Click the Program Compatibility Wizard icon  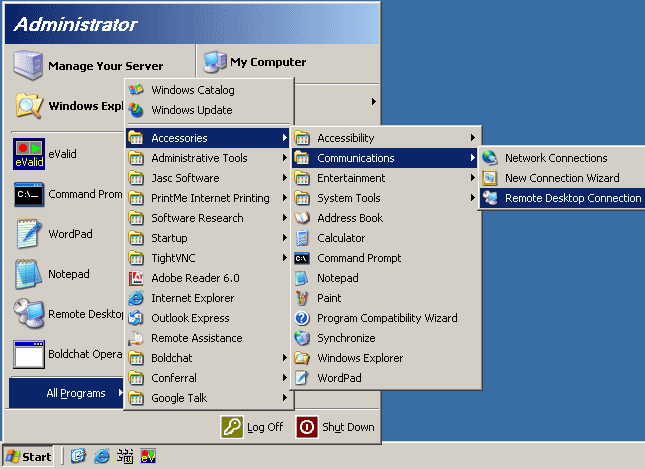point(302,318)
